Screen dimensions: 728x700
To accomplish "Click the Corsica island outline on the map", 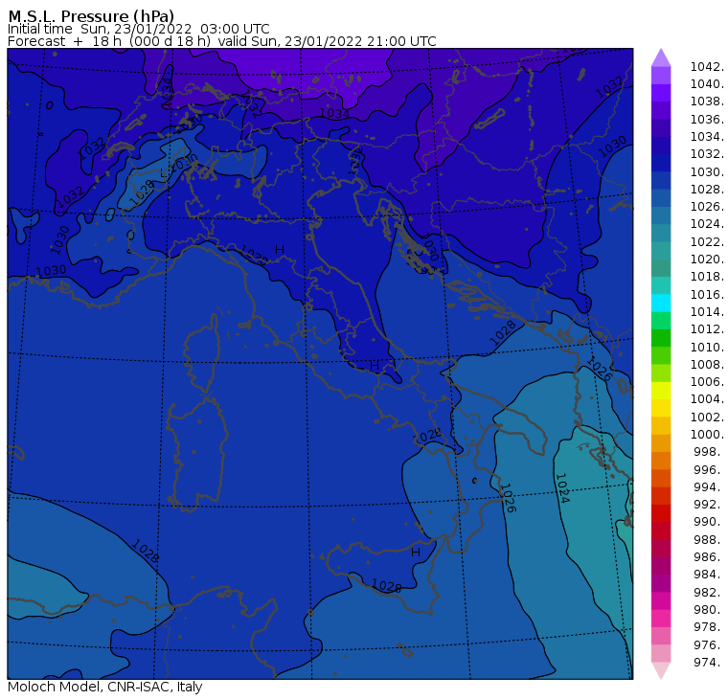I will point(203,352).
